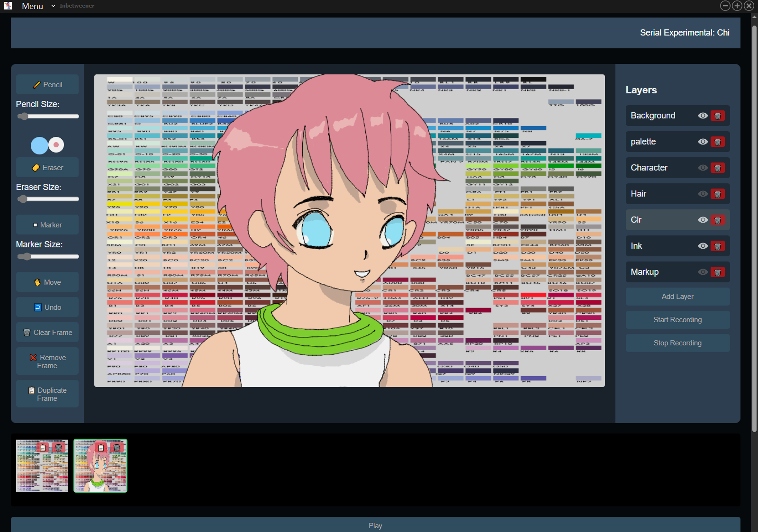Image resolution: width=758 pixels, height=532 pixels.
Task: Hide the Clr layer
Action: pyautogui.click(x=703, y=220)
